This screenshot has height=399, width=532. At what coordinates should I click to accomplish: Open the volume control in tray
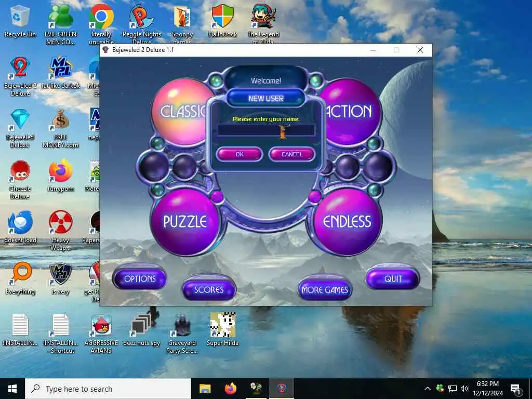coord(464,389)
